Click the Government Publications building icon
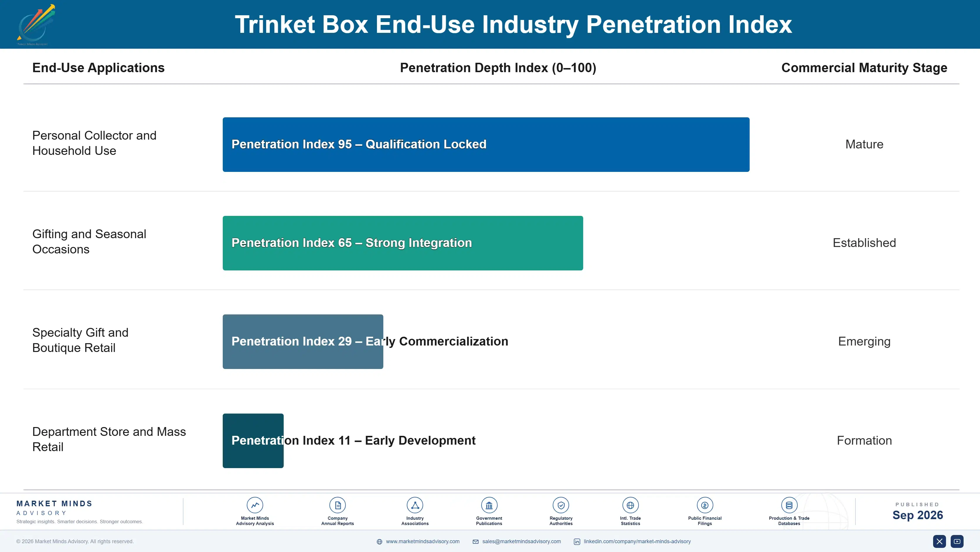This screenshot has height=552, width=980. point(489,505)
